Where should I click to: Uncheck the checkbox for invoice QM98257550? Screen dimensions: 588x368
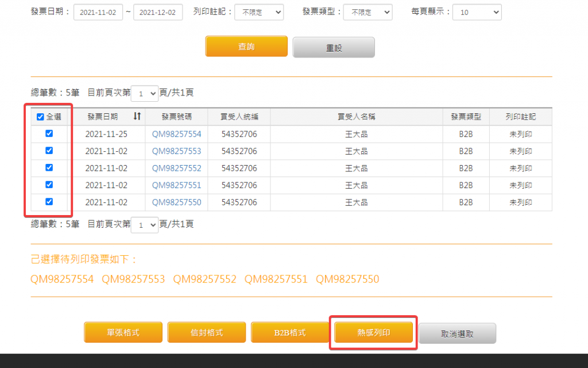coord(49,202)
